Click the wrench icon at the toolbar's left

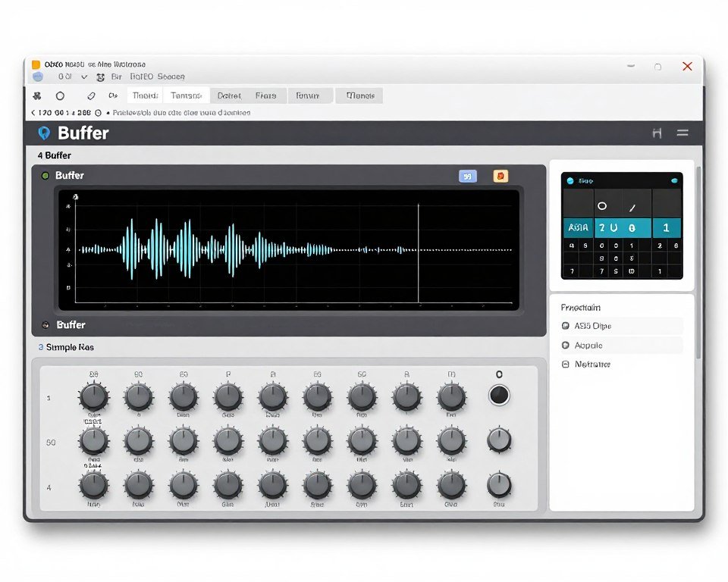pos(36,95)
